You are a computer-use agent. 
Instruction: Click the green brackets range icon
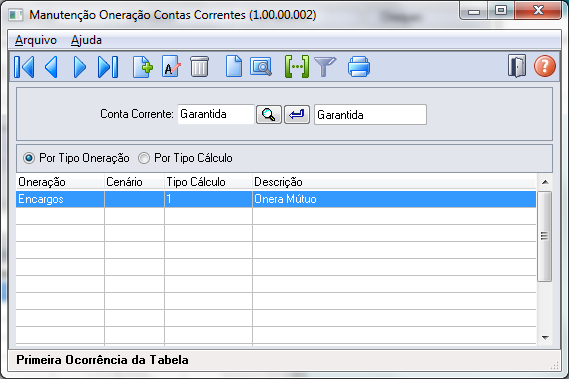(297, 67)
